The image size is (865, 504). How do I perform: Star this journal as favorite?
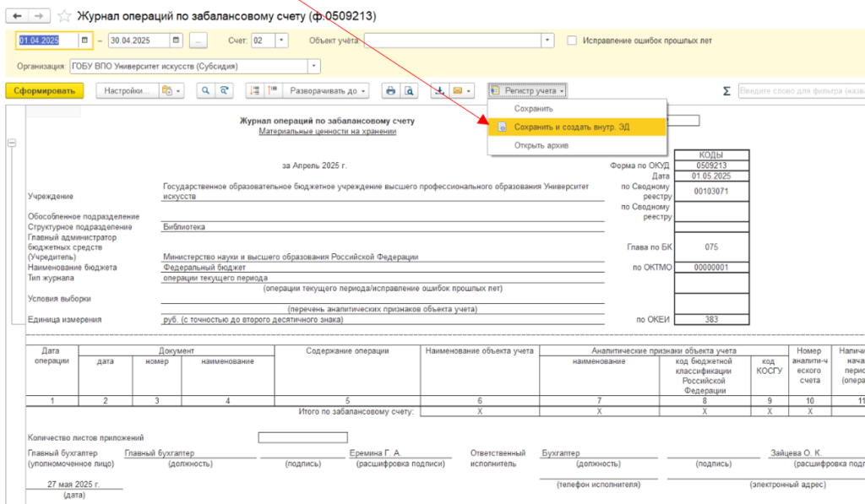[64, 16]
